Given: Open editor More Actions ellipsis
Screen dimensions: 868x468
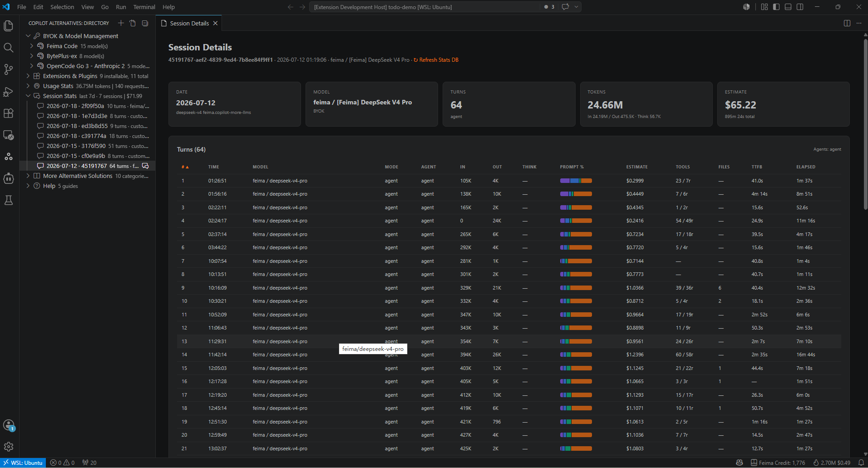Looking at the screenshot, I should coord(859,23).
